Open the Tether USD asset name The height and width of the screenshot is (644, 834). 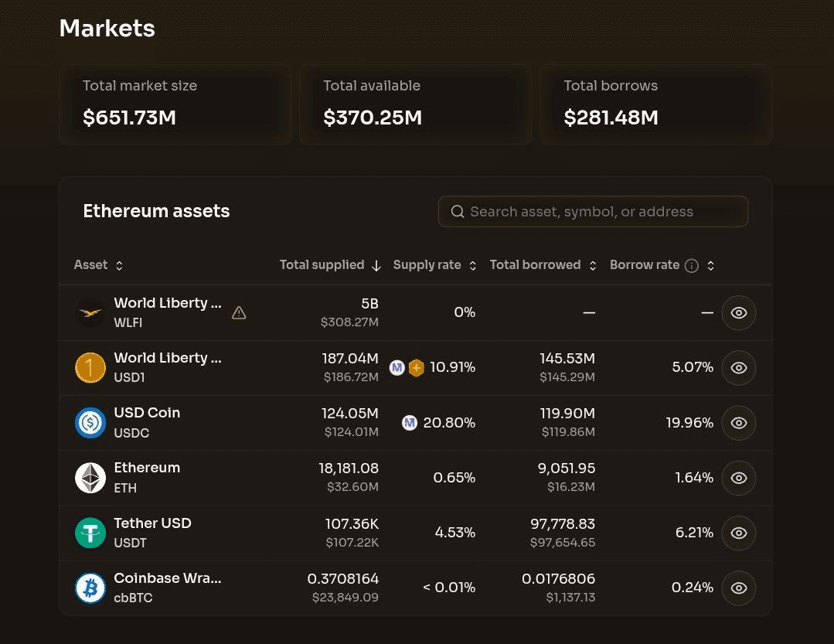point(152,523)
